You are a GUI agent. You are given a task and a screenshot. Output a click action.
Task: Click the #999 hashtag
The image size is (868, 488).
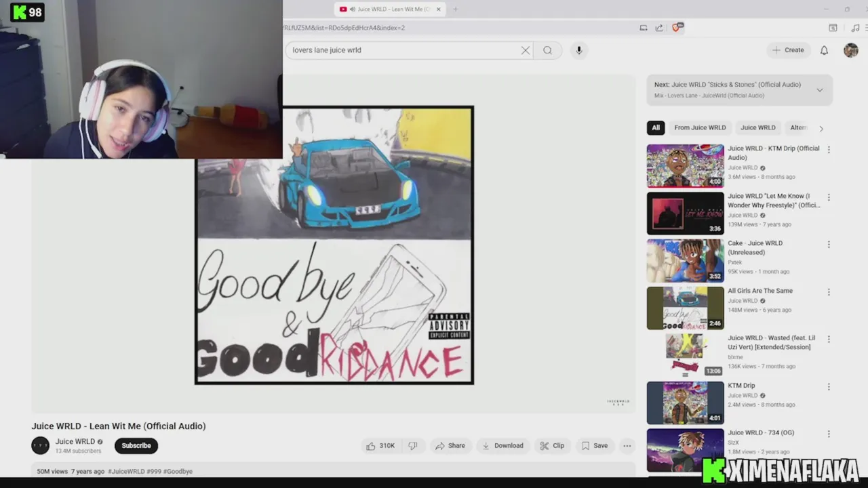click(154, 471)
